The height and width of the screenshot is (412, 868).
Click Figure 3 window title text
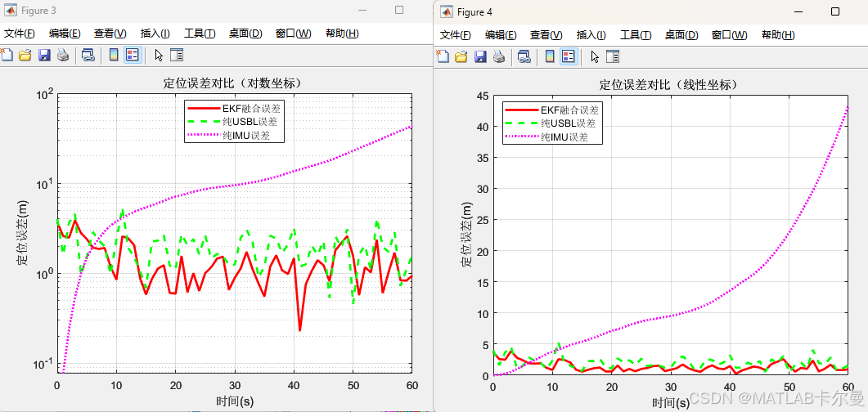[x=38, y=11]
